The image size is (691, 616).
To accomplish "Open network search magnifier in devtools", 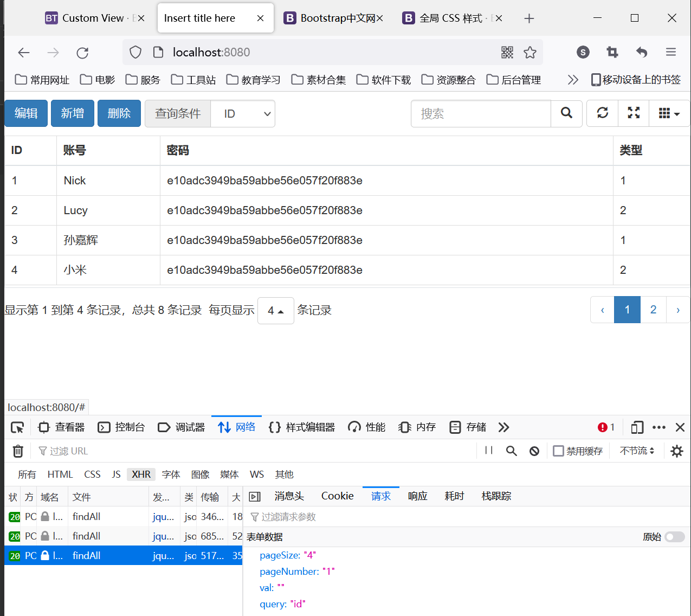I will point(511,451).
